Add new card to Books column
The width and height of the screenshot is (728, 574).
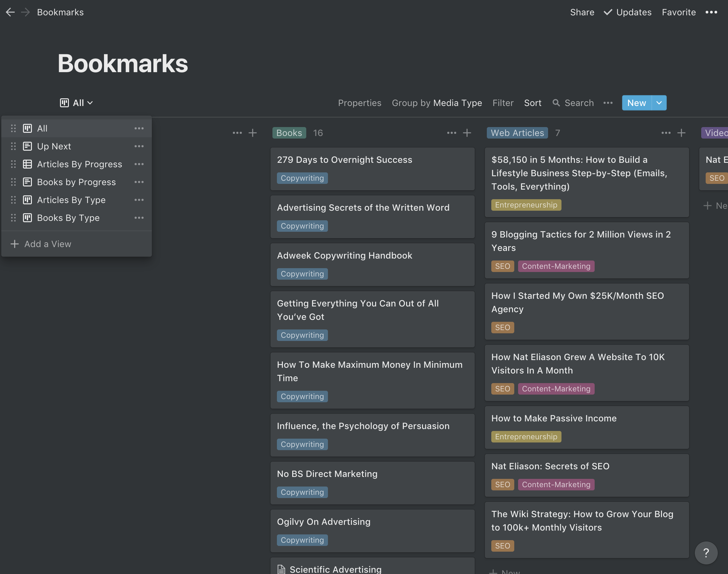[467, 133]
